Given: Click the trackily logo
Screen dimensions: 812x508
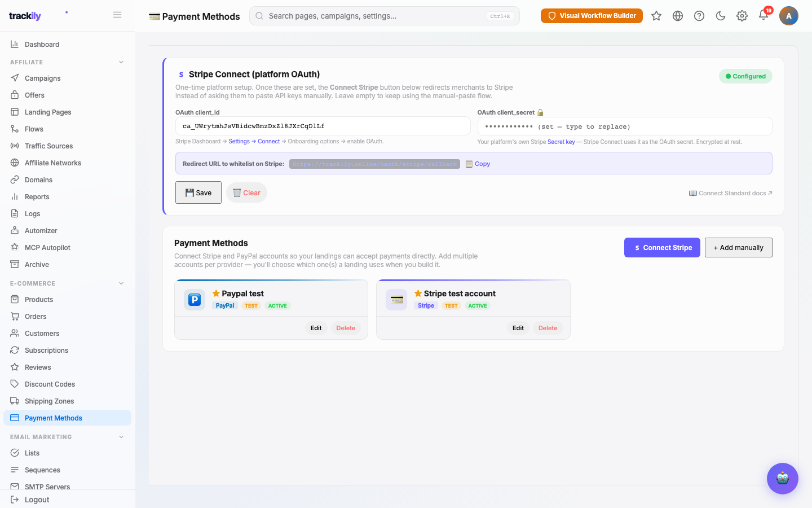Looking at the screenshot, I should pyautogui.click(x=25, y=16).
